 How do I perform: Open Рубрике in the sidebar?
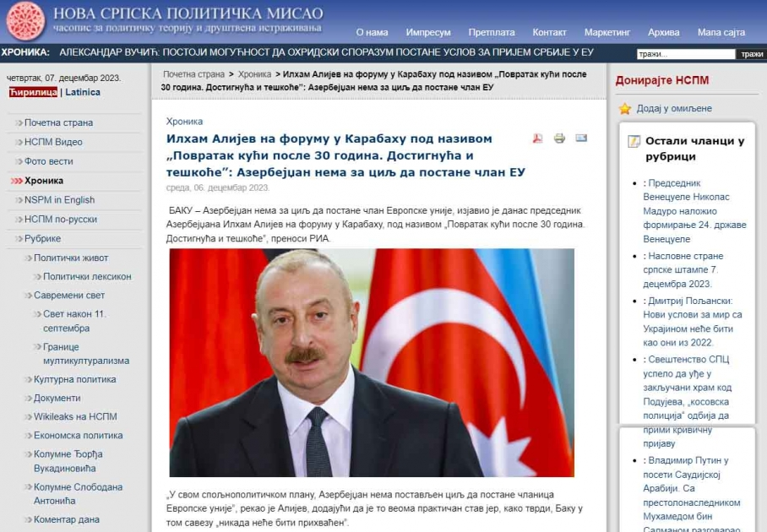pos(42,239)
